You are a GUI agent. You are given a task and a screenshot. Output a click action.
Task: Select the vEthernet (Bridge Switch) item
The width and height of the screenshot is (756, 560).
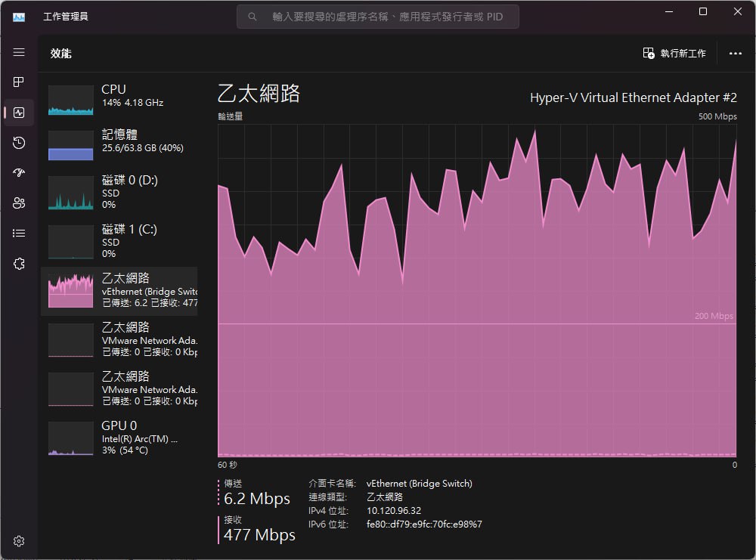click(x=119, y=291)
